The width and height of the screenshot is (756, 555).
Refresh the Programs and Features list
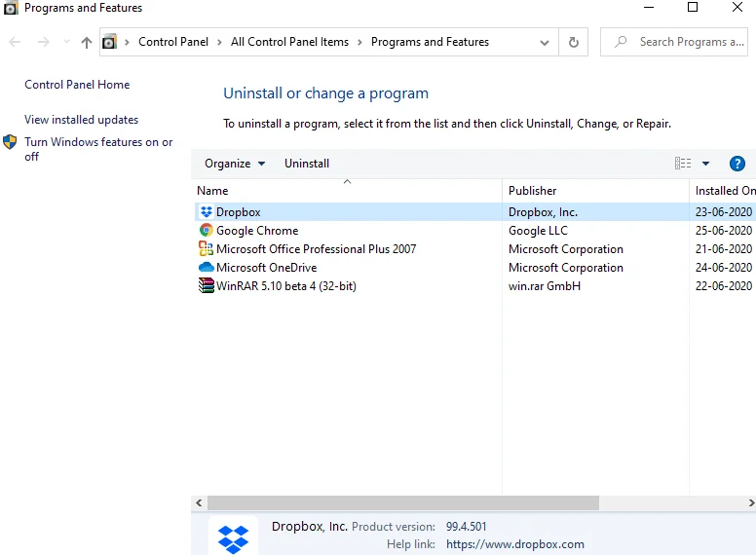click(x=573, y=43)
